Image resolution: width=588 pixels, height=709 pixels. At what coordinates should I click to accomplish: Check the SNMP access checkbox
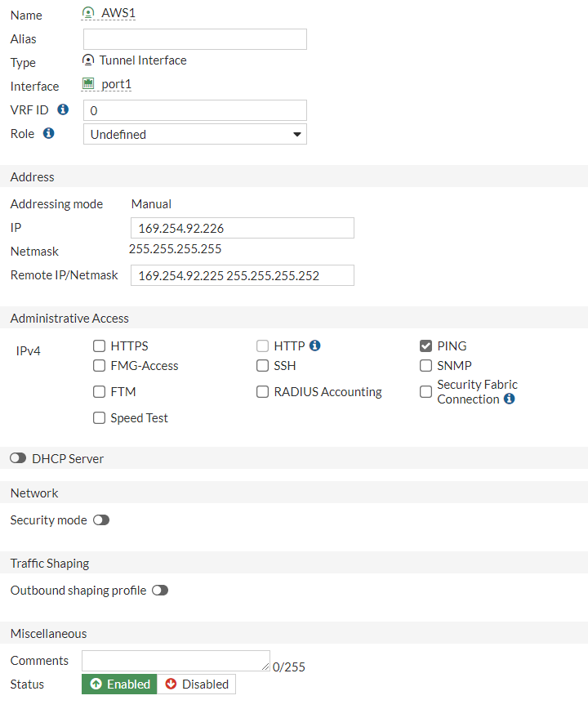point(425,366)
